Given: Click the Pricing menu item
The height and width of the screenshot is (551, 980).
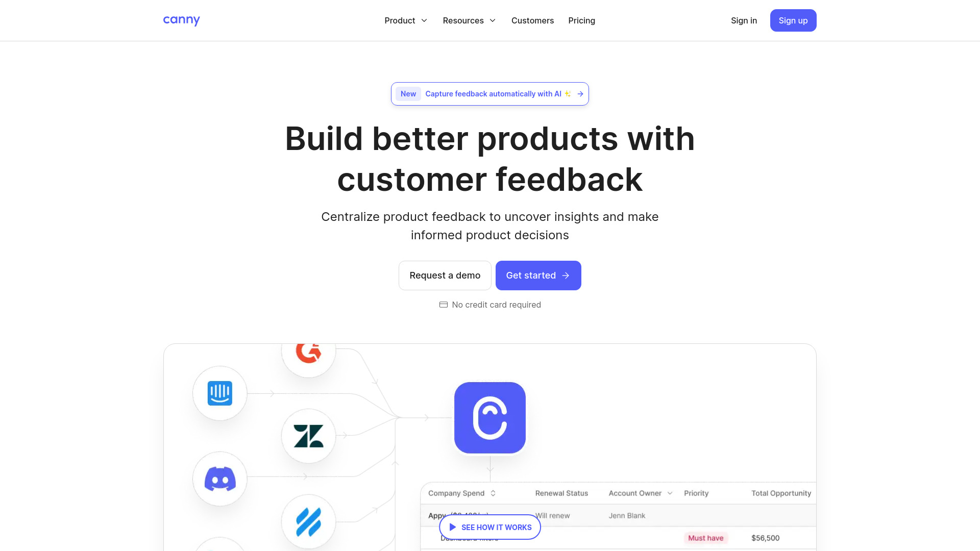Looking at the screenshot, I should pos(581,20).
